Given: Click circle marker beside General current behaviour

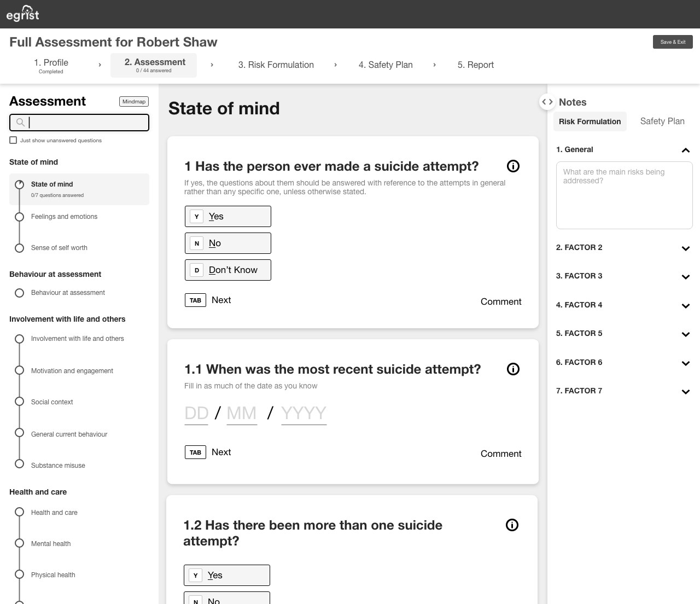Looking at the screenshot, I should point(19,433).
